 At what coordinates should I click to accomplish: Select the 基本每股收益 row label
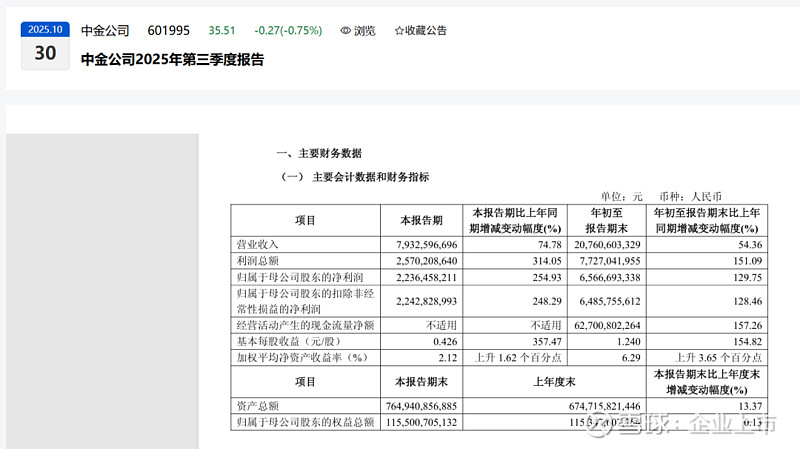pos(289,341)
